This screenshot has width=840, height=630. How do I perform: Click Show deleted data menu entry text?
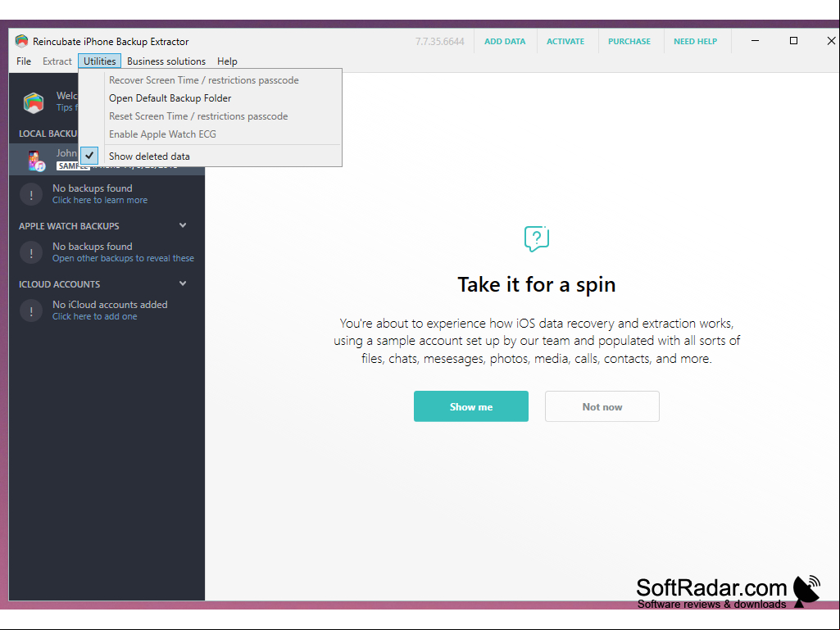(x=149, y=156)
